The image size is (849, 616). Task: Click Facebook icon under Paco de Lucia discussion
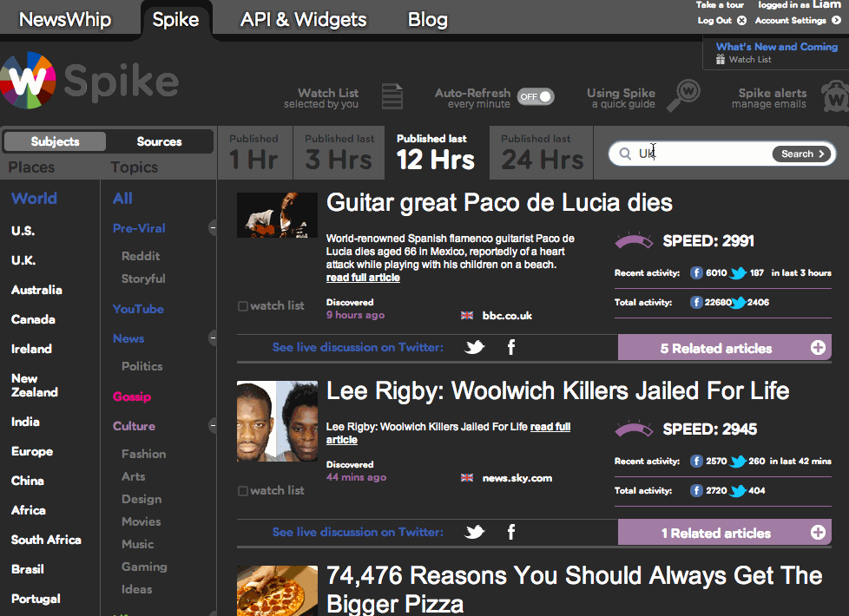(x=511, y=348)
